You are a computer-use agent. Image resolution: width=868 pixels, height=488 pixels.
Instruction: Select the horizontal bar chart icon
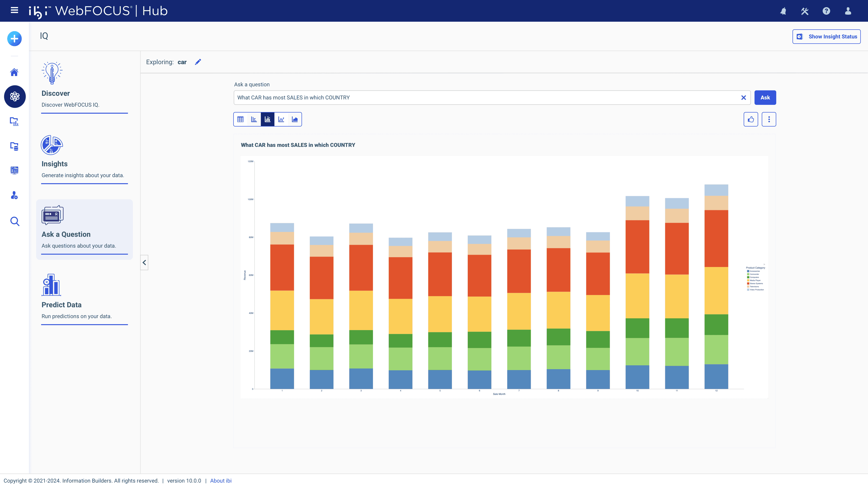(x=254, y=119)
